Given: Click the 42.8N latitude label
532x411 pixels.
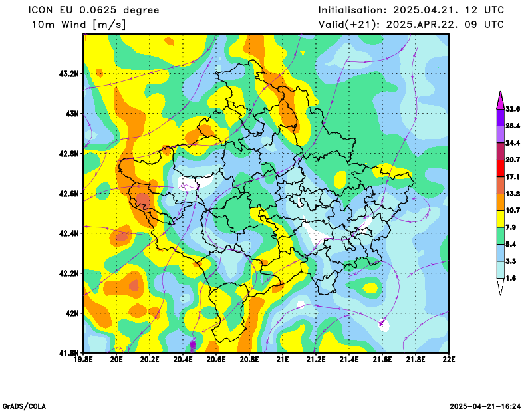Looking at the screenshot, I should 69,154.
